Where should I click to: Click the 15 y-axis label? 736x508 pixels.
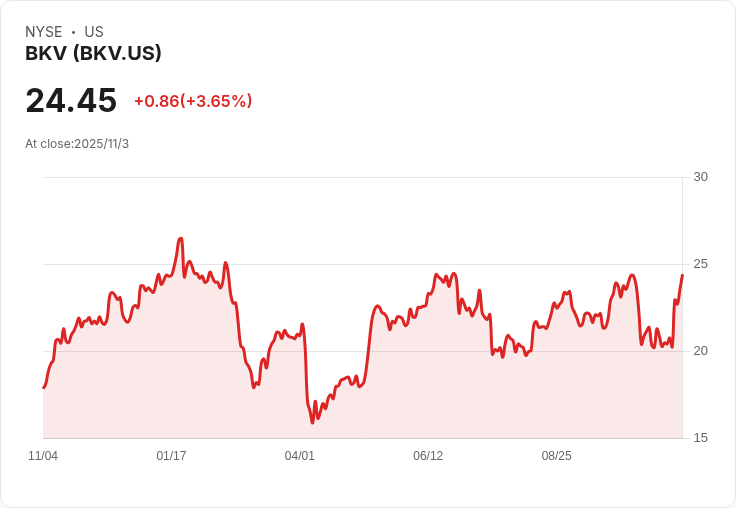[700, 438]
